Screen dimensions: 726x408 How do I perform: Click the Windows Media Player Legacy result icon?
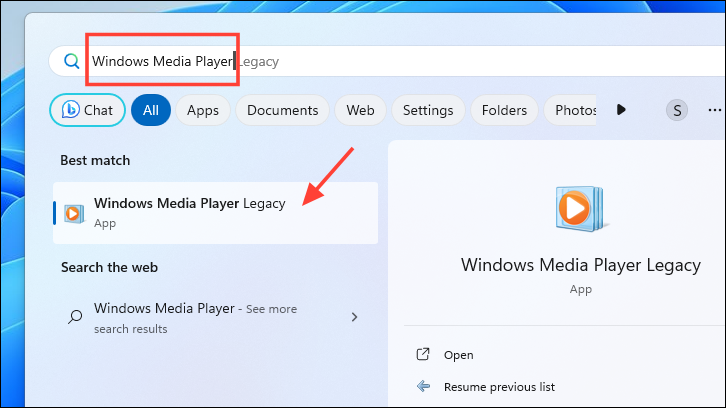pyautogui.click(x=74, y=213)
